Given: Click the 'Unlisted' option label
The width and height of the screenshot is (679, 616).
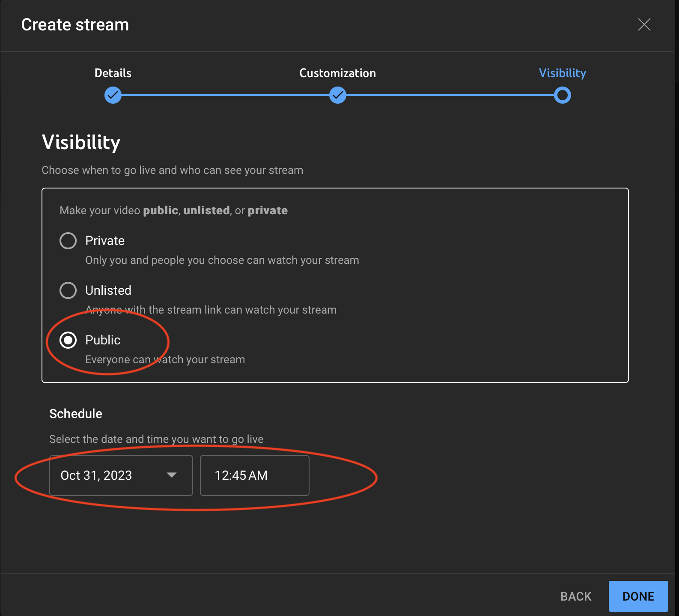Looking at the screenshot, I should (108, 290).
